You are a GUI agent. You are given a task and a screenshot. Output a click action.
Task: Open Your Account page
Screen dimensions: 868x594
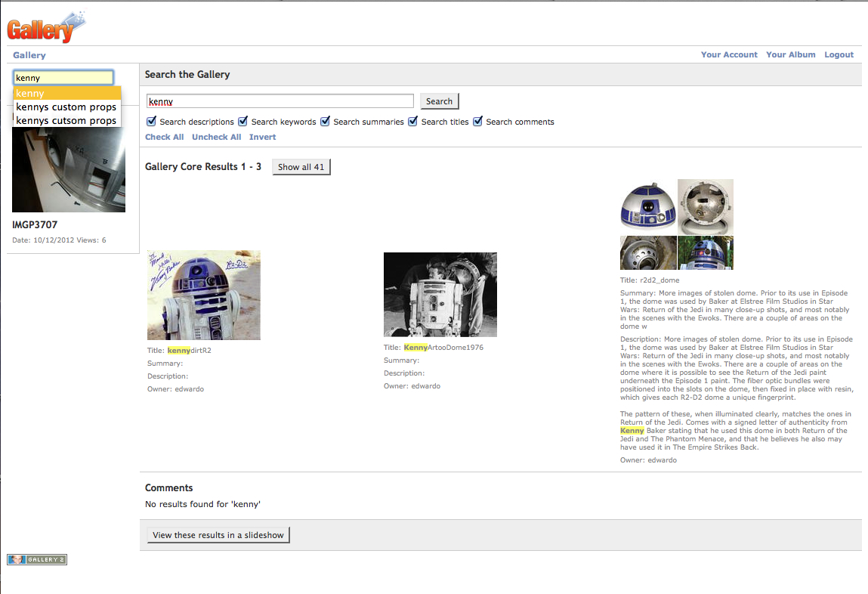(729, 55)
